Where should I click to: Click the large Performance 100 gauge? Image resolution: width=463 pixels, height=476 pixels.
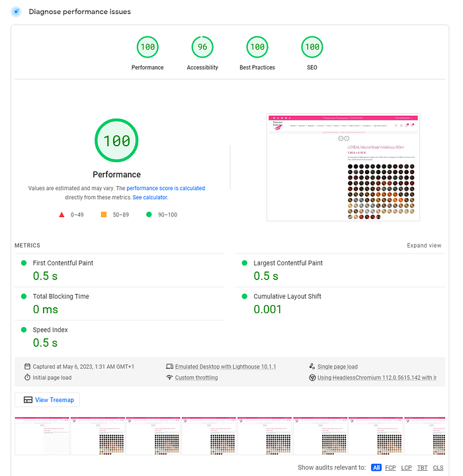coord(116,140)
